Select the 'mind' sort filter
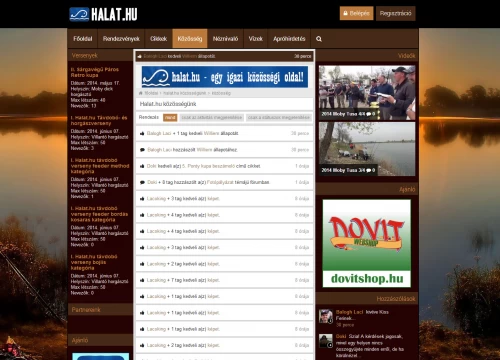 170,117
